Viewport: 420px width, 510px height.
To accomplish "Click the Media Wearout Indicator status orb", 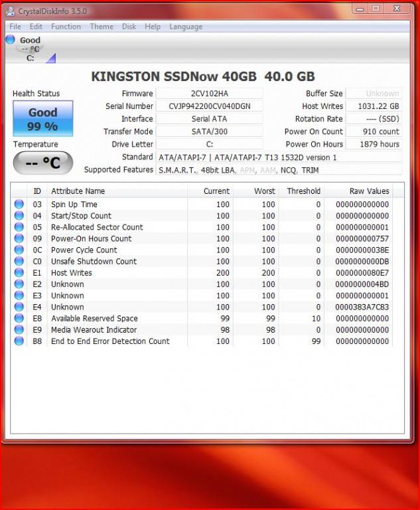I will (x=19, y=329).
